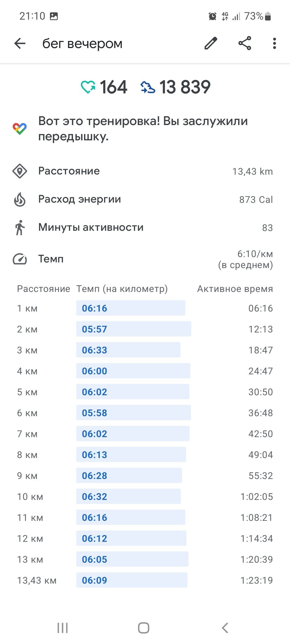290x644 pixels.
Task: Select the 3 км pace bar 06:33
Action: click(128, 350)
